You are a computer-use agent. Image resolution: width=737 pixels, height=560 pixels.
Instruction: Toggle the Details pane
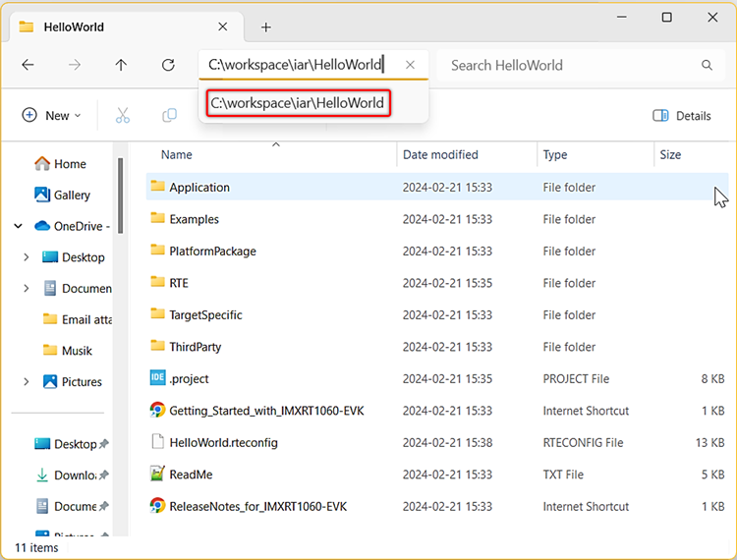pyautogui.click(x=682, y=115)
